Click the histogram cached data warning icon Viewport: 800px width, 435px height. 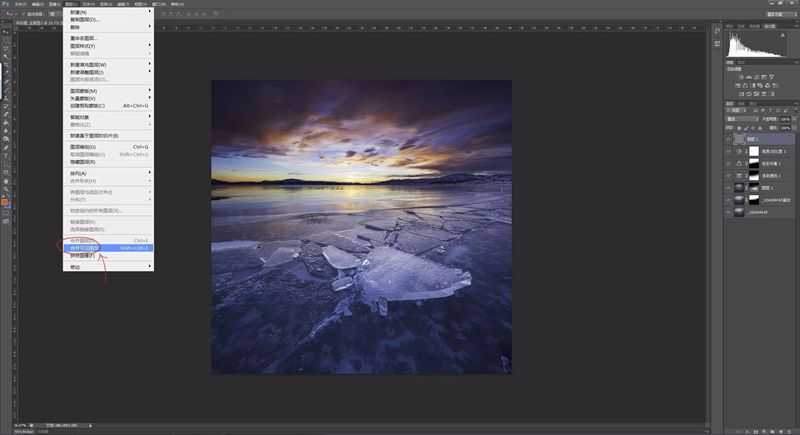(783, 35)
